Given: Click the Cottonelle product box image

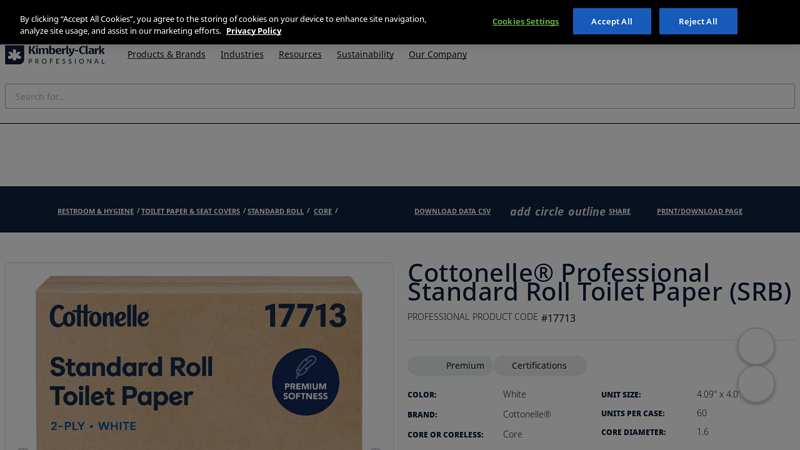Looking at the screenshot, I should pyautogui.click(x=200, y=360).
